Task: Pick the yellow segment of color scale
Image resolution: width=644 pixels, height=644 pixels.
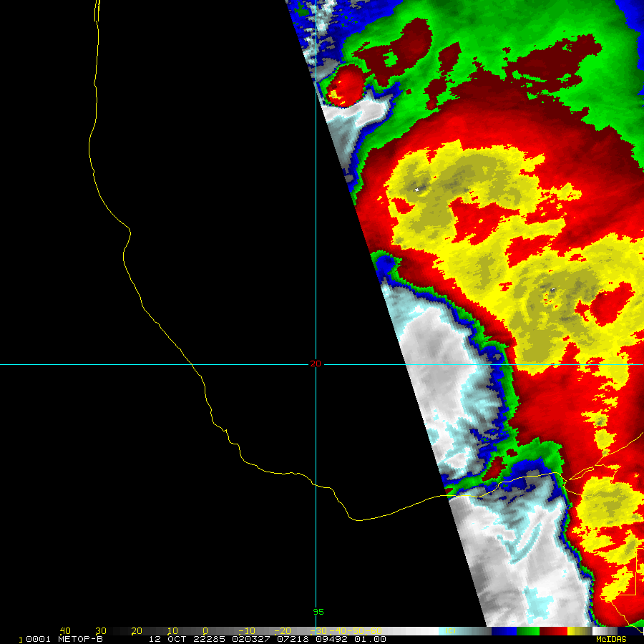Action: 580,631
